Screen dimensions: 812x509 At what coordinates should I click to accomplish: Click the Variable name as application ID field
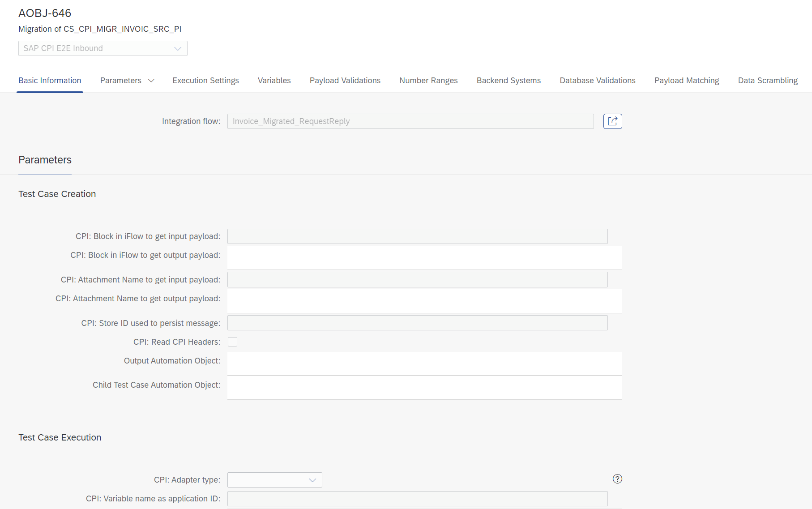point(417,499)
